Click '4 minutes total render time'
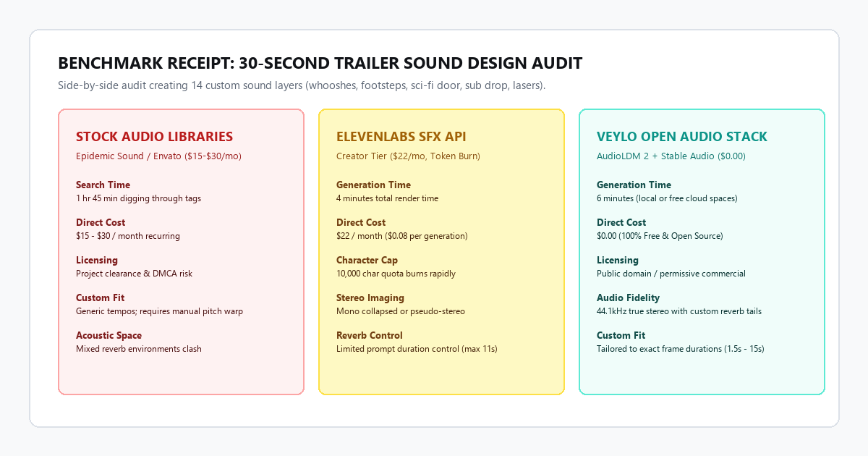This screenshot has width=868, height=456. [x=387, y=198]
